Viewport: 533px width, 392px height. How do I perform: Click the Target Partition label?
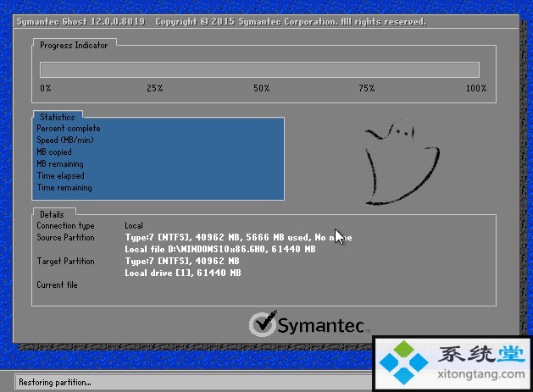pyautogui.click(x=65, y=262)
